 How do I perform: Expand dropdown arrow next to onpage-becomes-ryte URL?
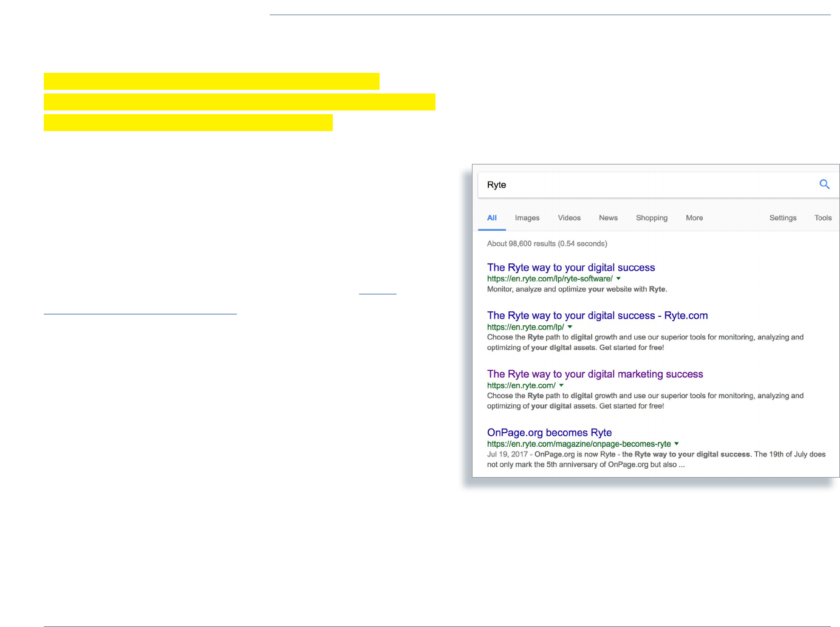coord(677,444)
